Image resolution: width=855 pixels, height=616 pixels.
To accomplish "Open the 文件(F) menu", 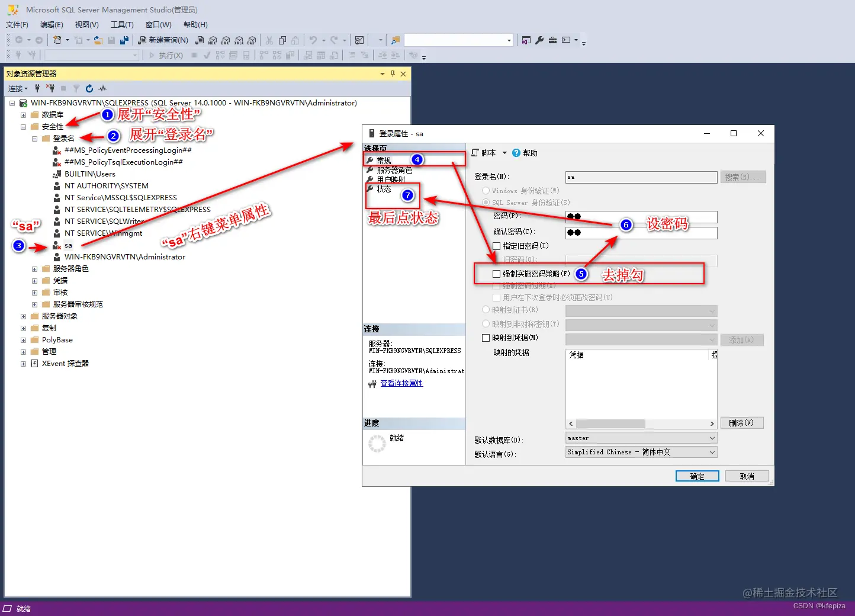I will [17, 25].
